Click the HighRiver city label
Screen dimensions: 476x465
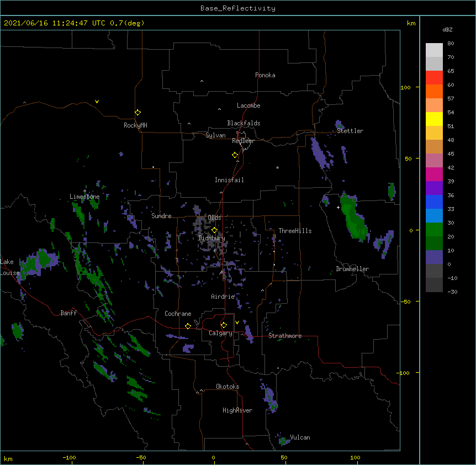(x=237, y=410)
